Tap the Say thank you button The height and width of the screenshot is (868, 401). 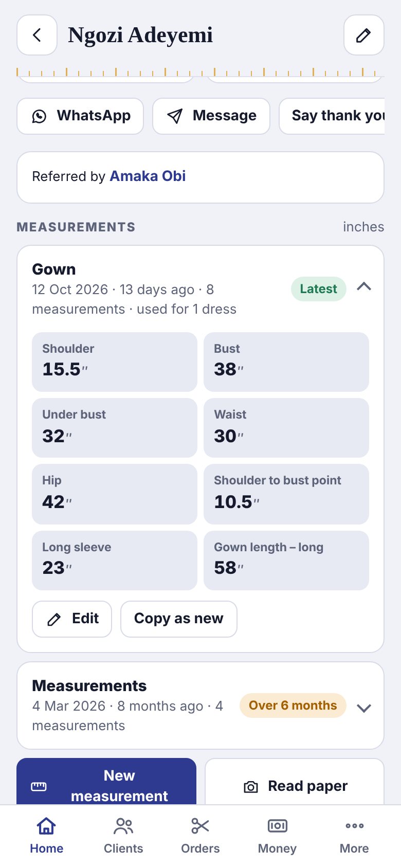332,116
